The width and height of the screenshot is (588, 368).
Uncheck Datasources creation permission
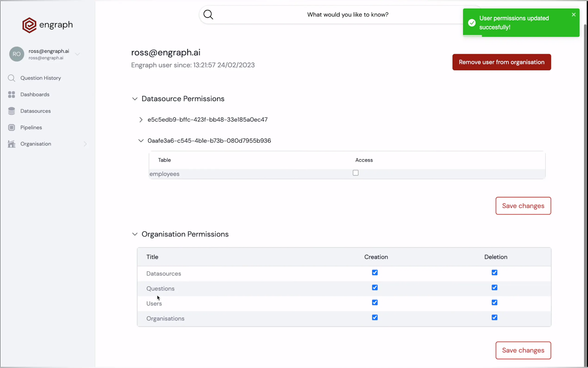[375, 273]
